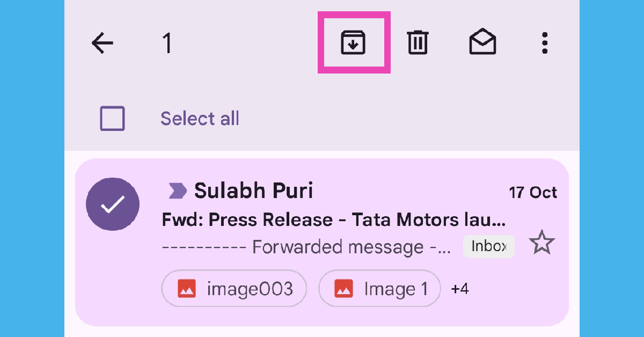The image size is (644, 337).
Task: Mark selected email as read with envelope icon
Action: tap(482, 42)
